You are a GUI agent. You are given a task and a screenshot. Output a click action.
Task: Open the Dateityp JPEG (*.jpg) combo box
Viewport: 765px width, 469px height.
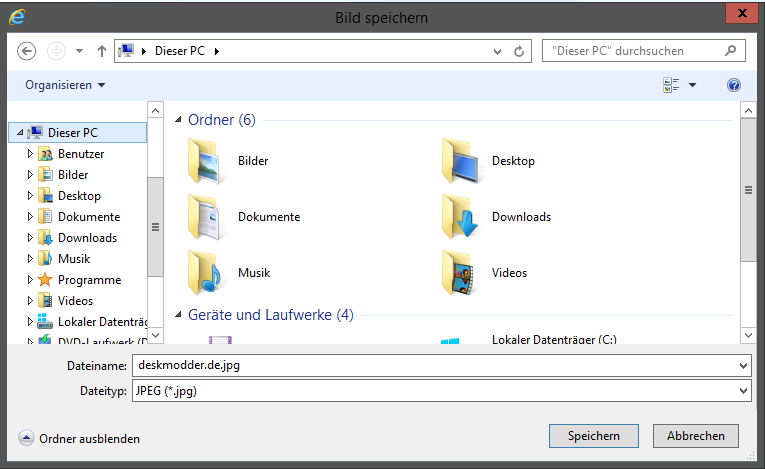[441, 391]
